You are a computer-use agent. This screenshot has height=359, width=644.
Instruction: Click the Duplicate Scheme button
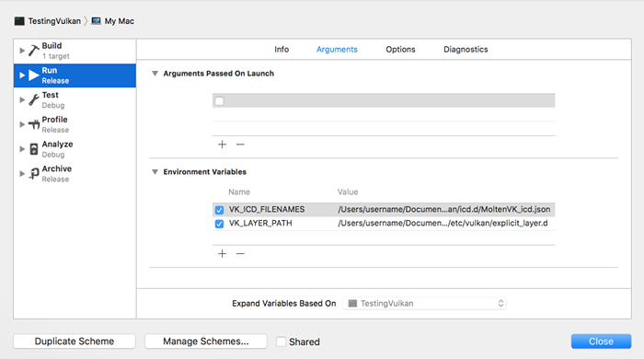(x=75, y=342)
